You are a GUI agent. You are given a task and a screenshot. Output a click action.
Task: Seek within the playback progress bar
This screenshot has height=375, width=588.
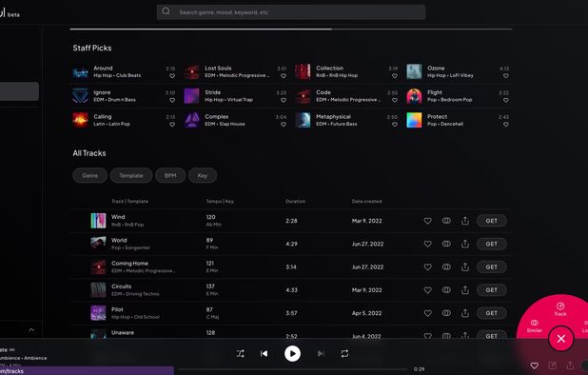292,369
